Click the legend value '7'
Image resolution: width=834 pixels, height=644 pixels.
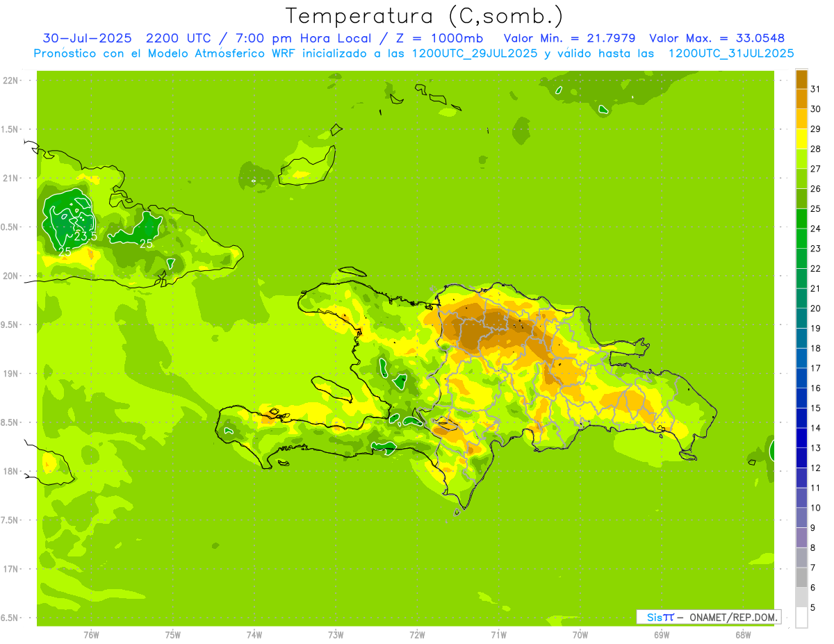pyautogui.click(x=812, y=568)
